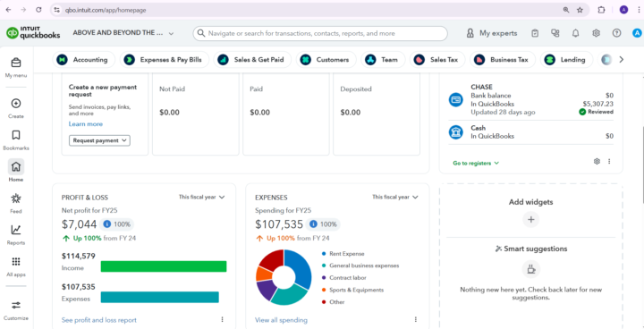Image resolution: width=644 pixels, height=329 pixels.
Task: Open Sales & Get Paid tab
Action: click(252, 60)
